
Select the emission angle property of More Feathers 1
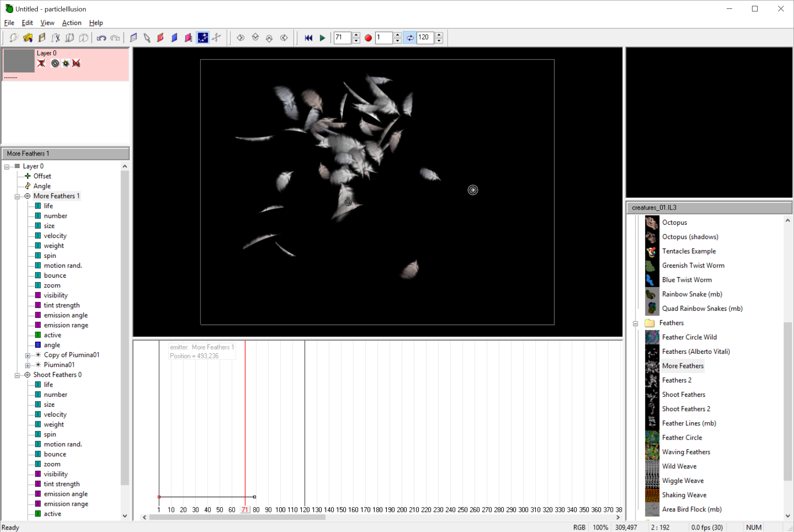(65, 315)
